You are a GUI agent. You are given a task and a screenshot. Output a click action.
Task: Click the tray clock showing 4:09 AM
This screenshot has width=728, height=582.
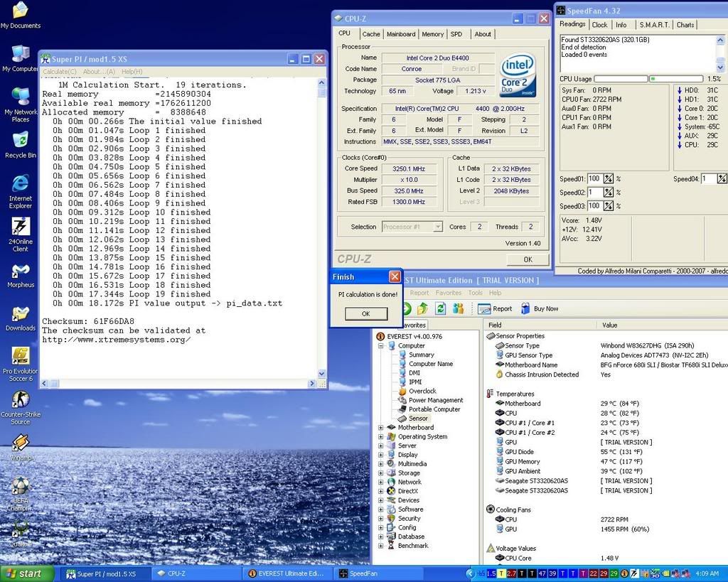pyautogui.click(x=707, y=573)
